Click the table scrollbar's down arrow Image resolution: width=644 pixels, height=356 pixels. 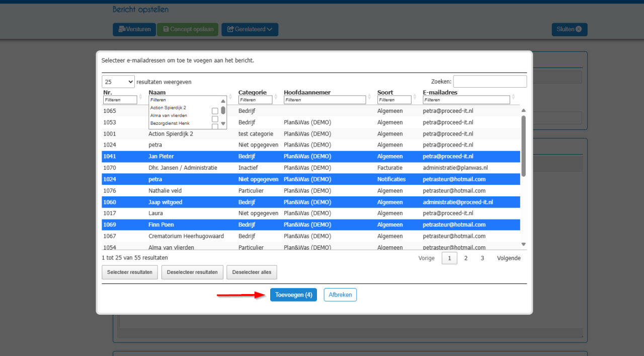(x=523, y=244)
